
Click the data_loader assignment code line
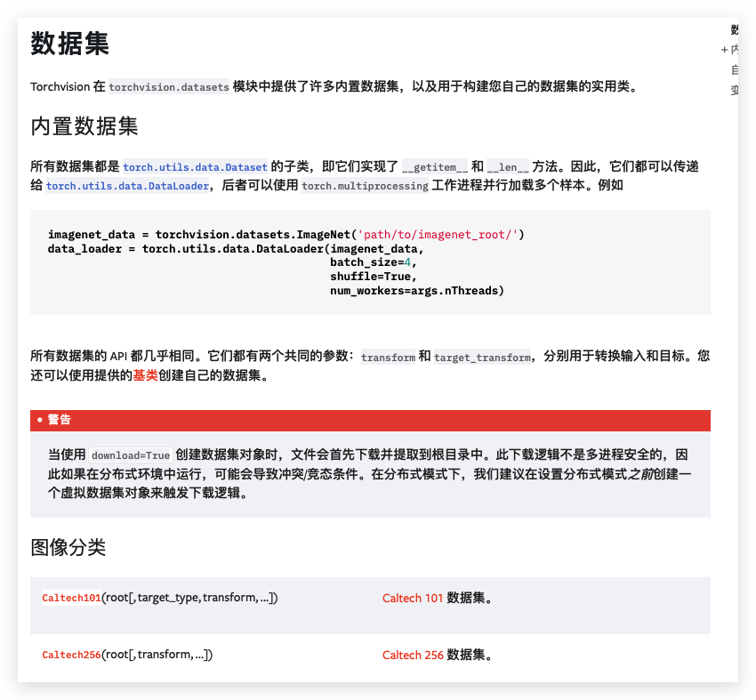click(236, 249)
